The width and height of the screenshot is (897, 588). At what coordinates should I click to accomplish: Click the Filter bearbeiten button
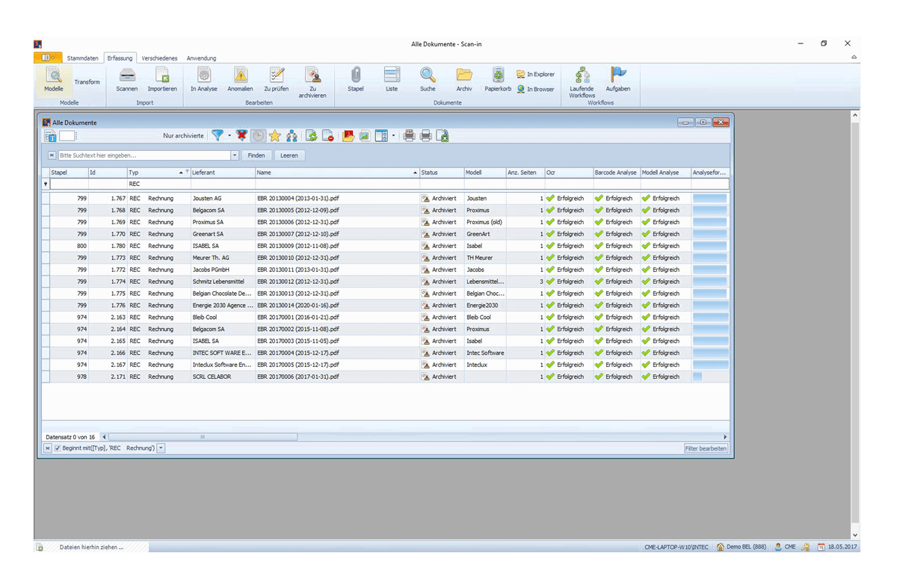pyautogui.click(x=706, y=448)
